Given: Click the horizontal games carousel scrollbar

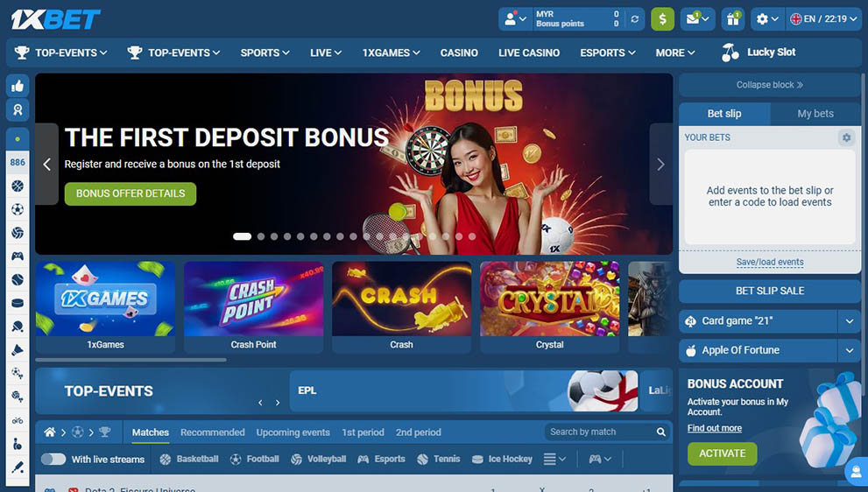Looking at the screenshot, I should pos(131,360).
